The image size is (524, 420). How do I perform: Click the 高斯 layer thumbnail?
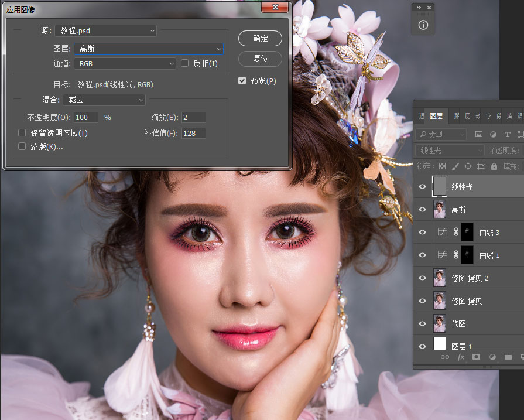440,209
